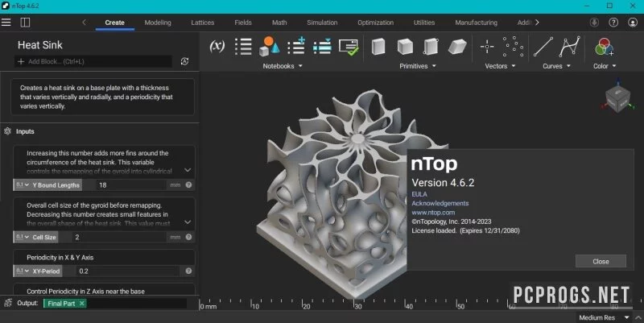644x323 pixels.
Task: Select the flat plate primitive icon
Action: [x=457, y=47]
